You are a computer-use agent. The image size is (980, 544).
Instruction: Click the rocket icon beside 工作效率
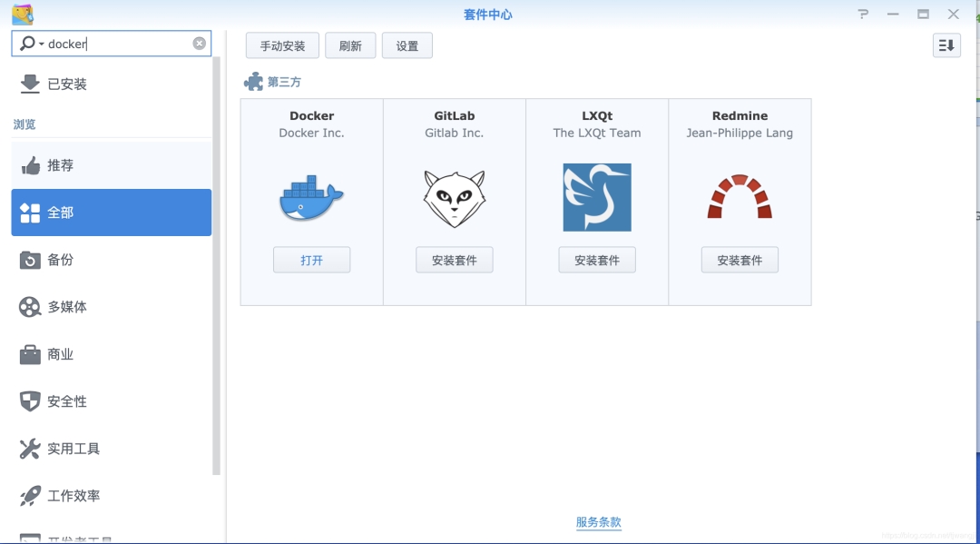click(30, 496)
